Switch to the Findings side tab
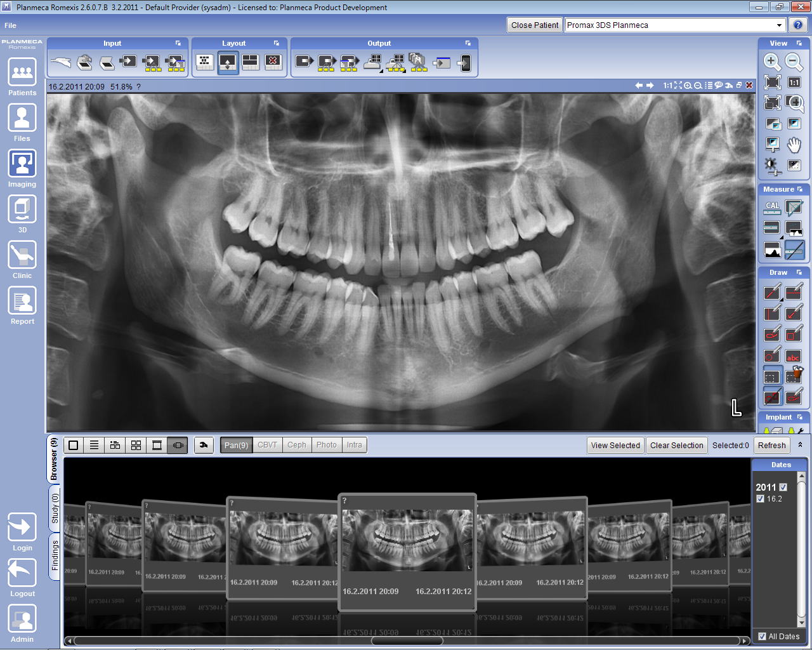812x650 pixels. pyautogui.click(x=55, y=555)
